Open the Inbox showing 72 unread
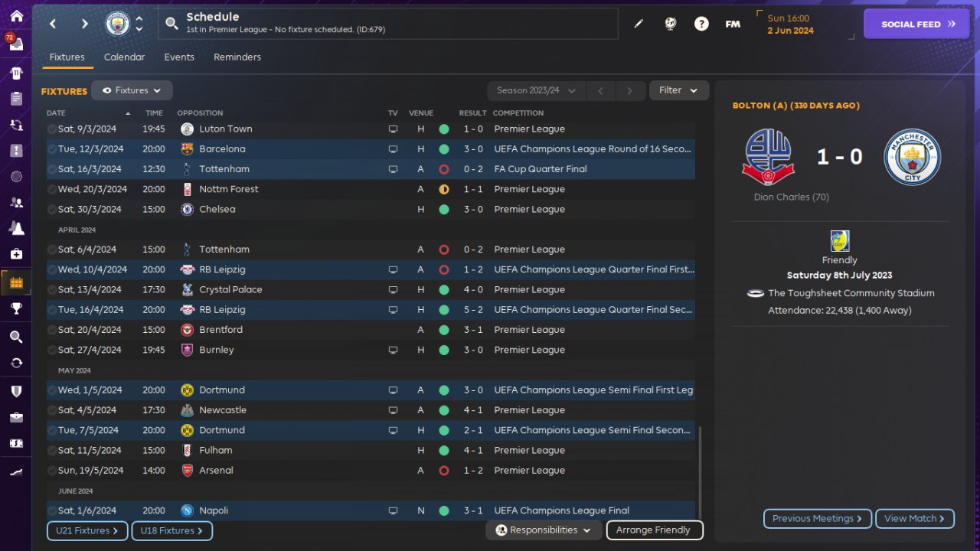980x551 pixels. tap(15, 43)
